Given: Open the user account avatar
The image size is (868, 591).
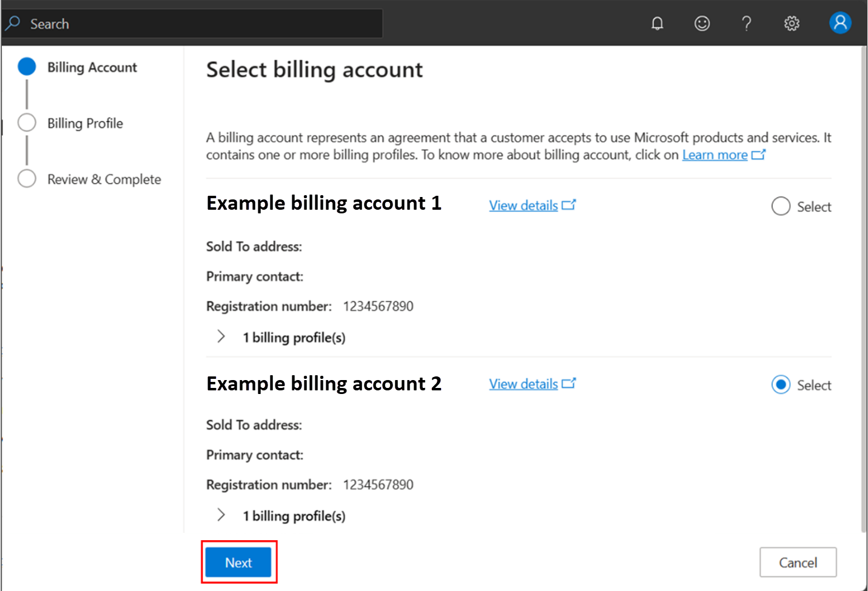Looking at the screenshot, I should point(840,23).
